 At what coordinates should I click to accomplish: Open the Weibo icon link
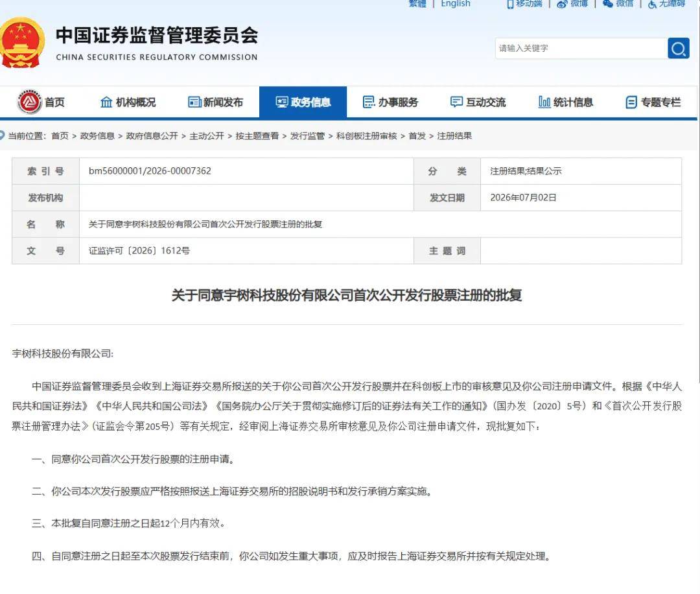pyautogui.click(x=562, y=4)
